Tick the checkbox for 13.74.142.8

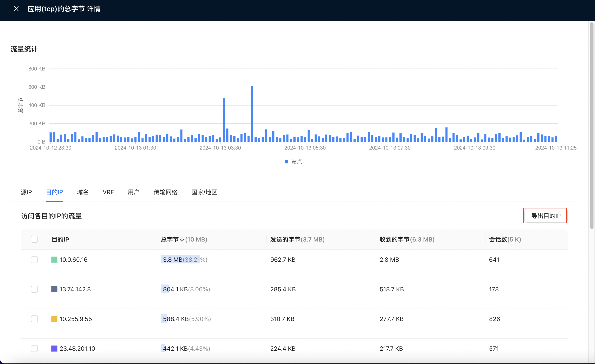pyautogui.click(x=35, y=289)
